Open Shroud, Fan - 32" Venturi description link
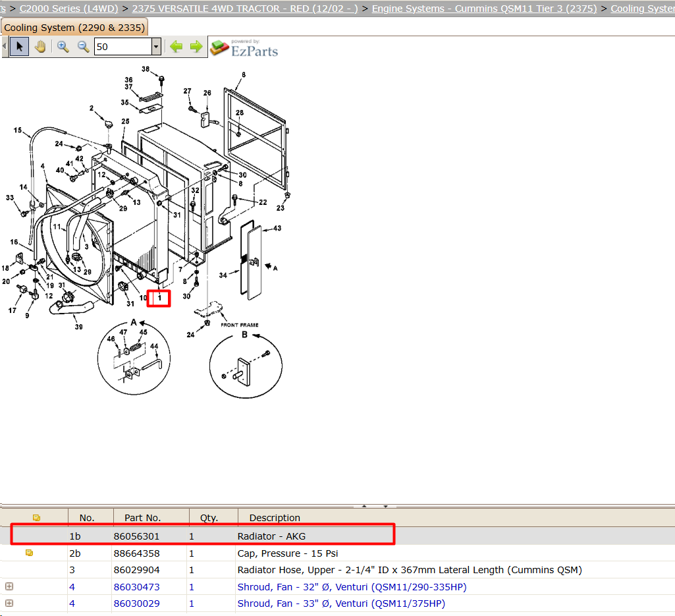The width and height of the screenshot is (675, 616). 352,587
